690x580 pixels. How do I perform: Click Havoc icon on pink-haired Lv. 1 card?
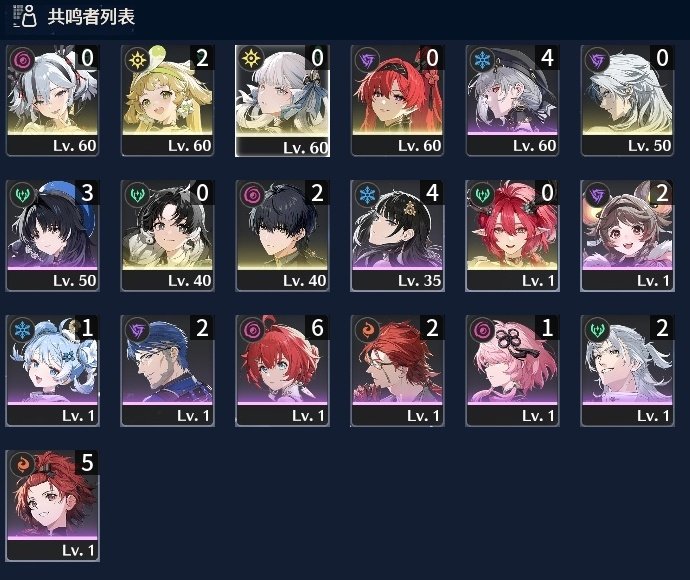coord(482,329)
